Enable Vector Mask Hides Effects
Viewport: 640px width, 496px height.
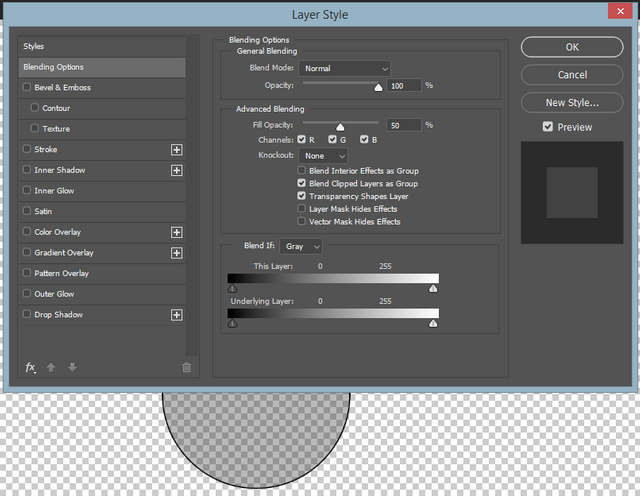click(302, 221)
